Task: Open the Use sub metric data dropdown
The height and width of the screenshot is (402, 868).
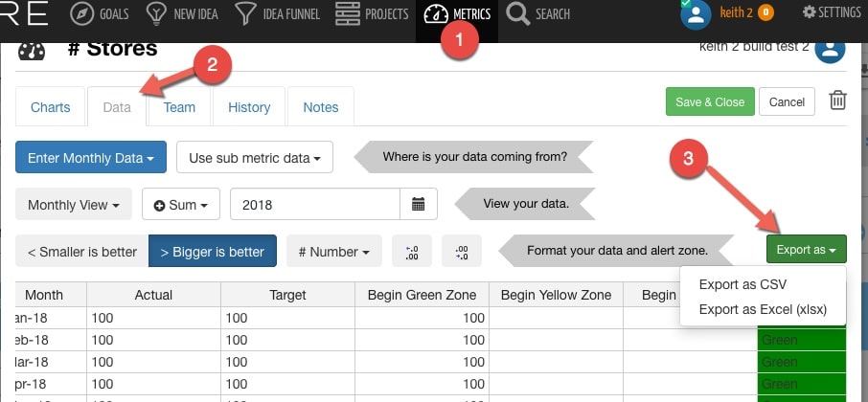Action: tap(255, 157)
